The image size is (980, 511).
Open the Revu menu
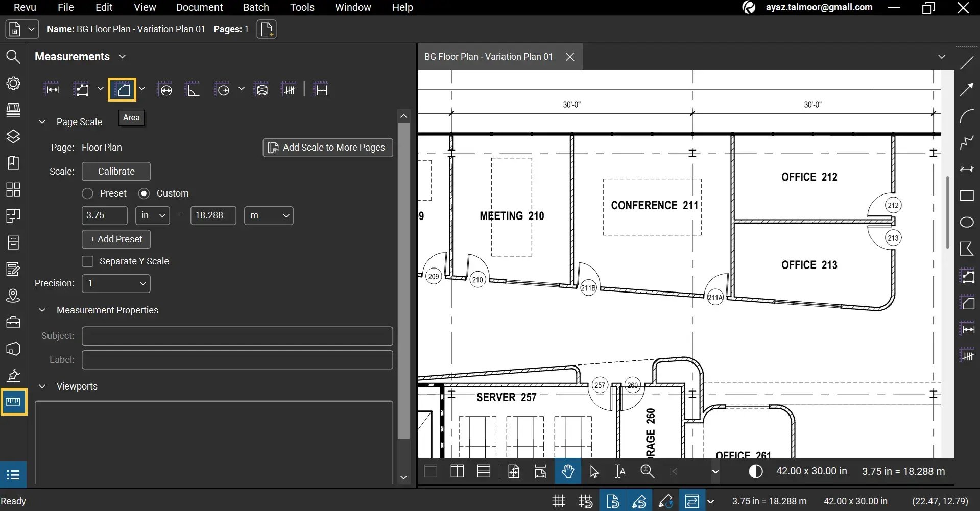[25, 7]
